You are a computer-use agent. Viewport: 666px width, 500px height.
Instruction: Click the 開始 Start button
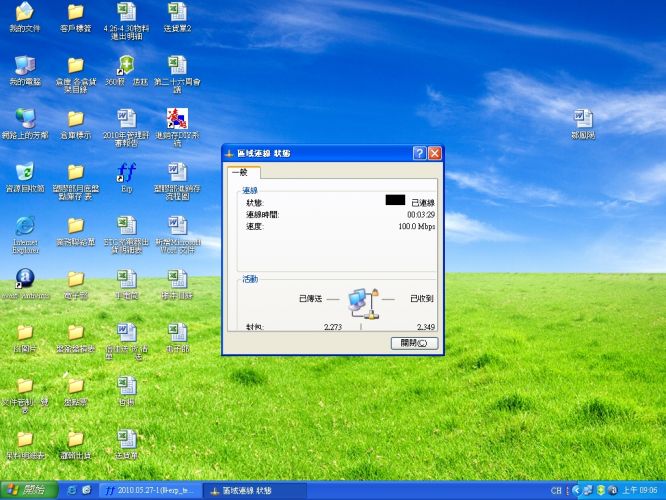(x=28, y=490)
